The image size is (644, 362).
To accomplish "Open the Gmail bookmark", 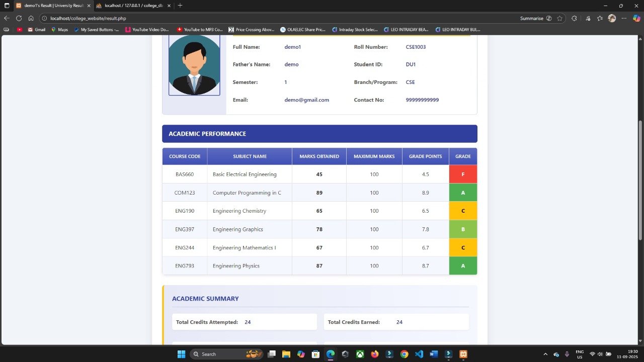I will coord(36,30).
